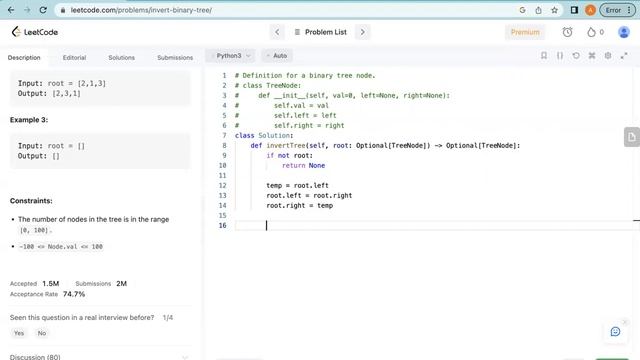Click the Accepted 1.5M stat
The width and height of the screenshot is (640, 360).
(35, 283)
